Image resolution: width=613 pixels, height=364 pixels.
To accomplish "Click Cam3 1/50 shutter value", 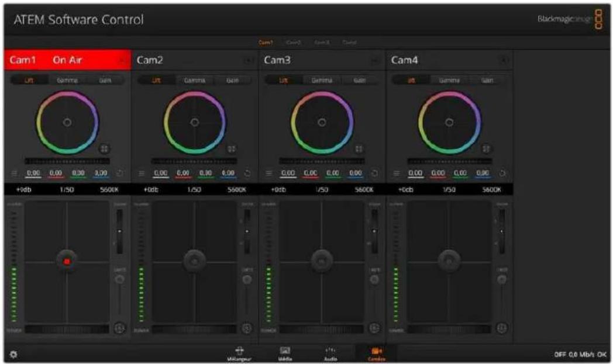I will pos(322,189).
